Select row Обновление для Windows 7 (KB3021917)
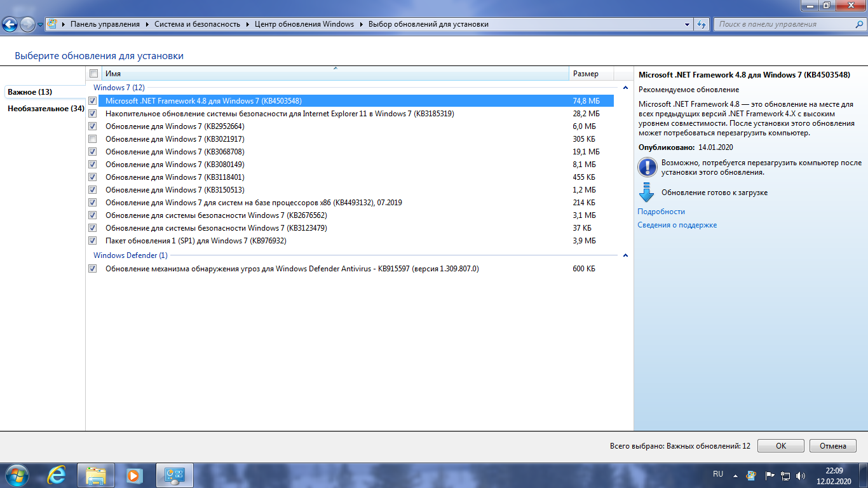The width and height of the screenshot is (868, 488). click(351, 139)
